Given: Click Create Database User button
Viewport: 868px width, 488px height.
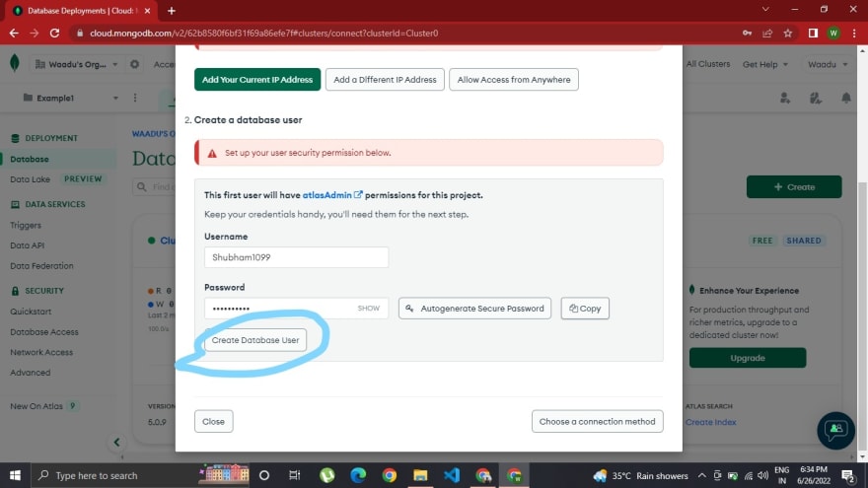Looking at the screenshot, I should click(255, 340).
